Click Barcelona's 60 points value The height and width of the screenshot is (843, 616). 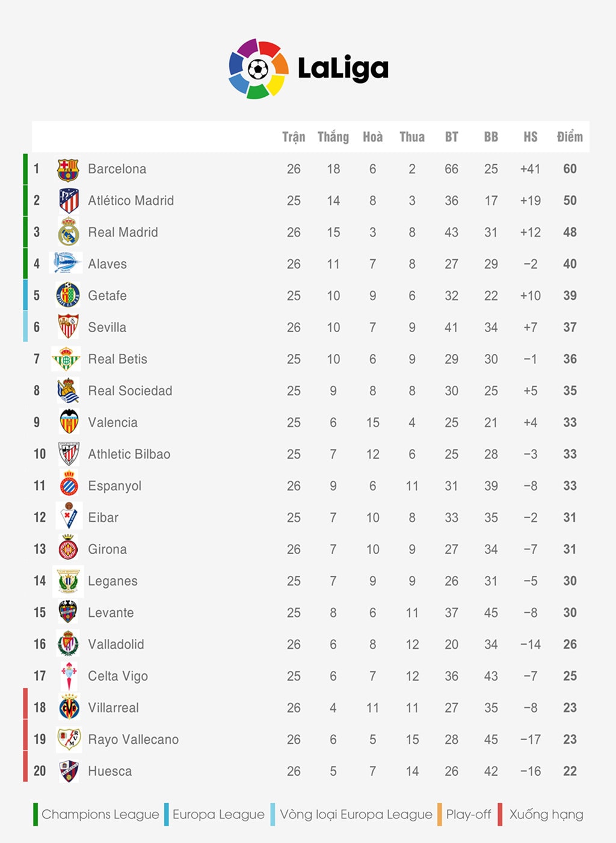570,169
